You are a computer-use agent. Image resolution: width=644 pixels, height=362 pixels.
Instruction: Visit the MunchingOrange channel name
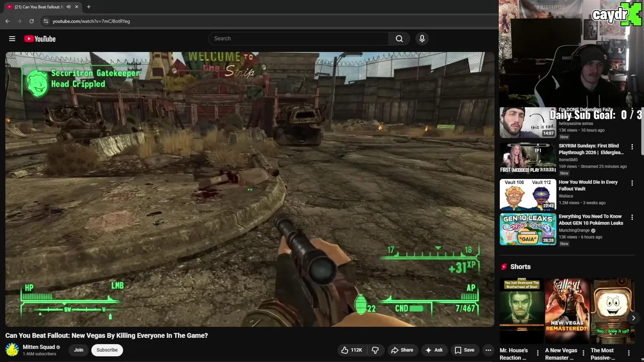pos(574,230)
